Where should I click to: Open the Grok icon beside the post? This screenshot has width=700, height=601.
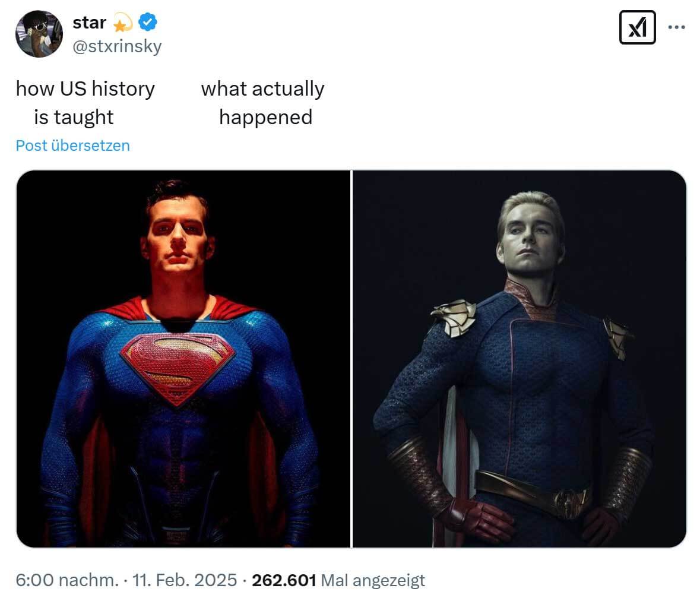(x=637, y=27)
